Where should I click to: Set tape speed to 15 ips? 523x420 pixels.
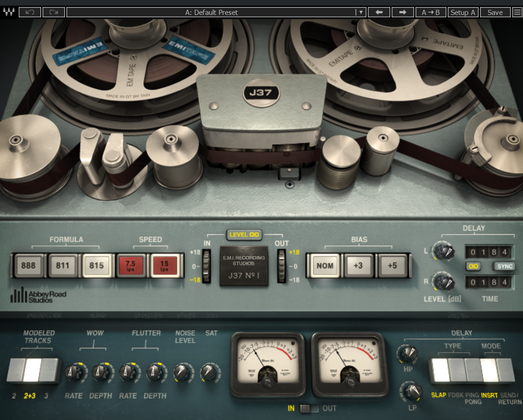[165, 265]
